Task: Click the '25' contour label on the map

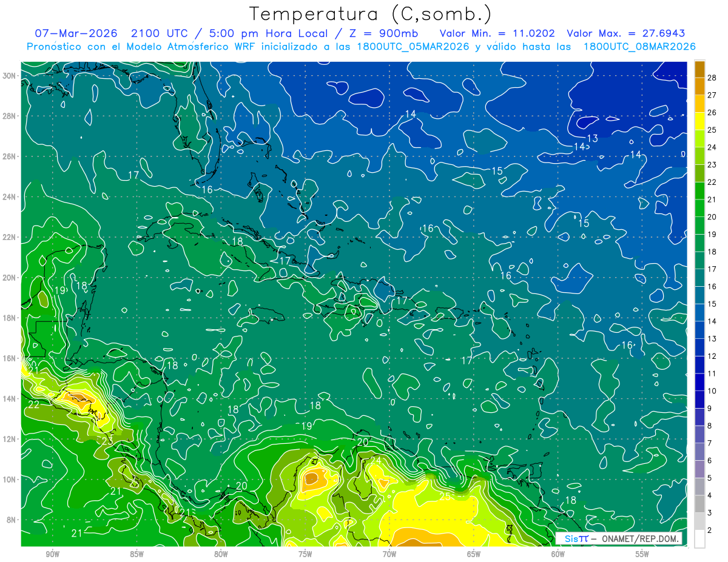Action: click(x=445, y=497)
